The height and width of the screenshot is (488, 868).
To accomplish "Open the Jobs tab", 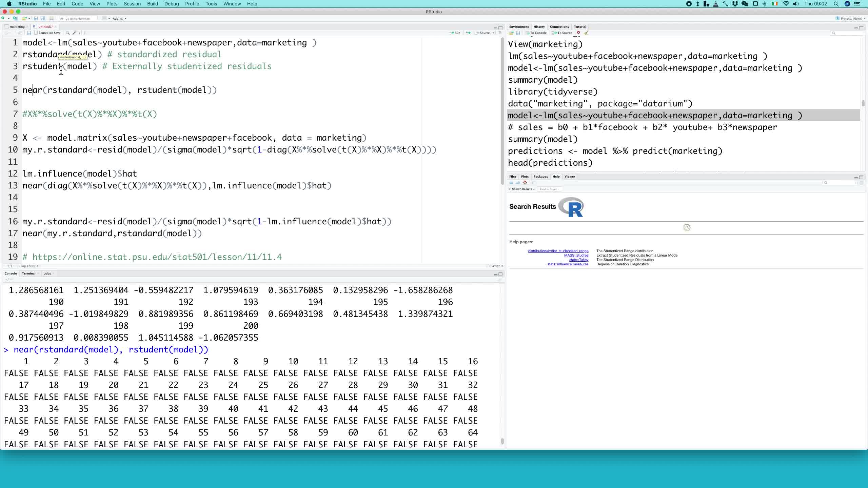I will coord(47,273).
